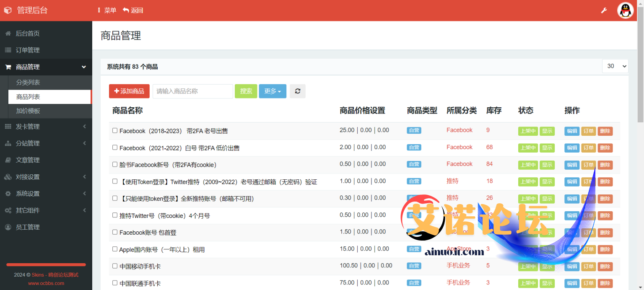Click the 返回 return arrow
Image resolution: width=644 pixels, height=290 pixels.
[133, 10]
